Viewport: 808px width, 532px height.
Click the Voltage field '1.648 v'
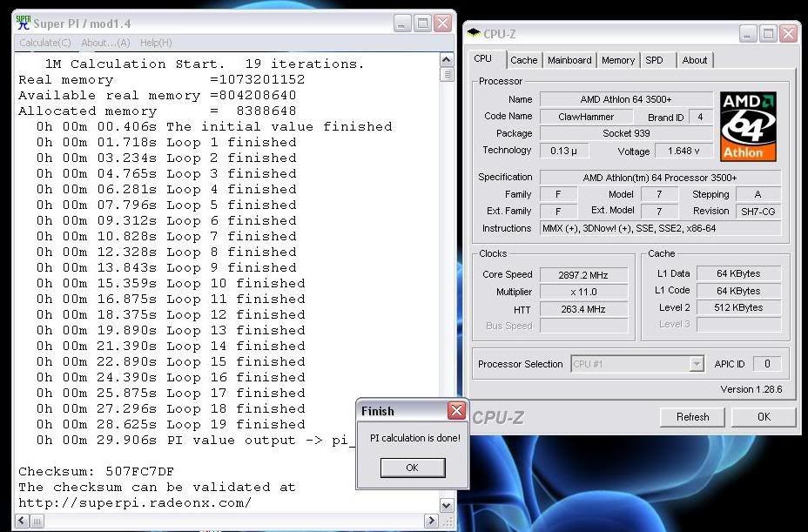click(683, 151)
